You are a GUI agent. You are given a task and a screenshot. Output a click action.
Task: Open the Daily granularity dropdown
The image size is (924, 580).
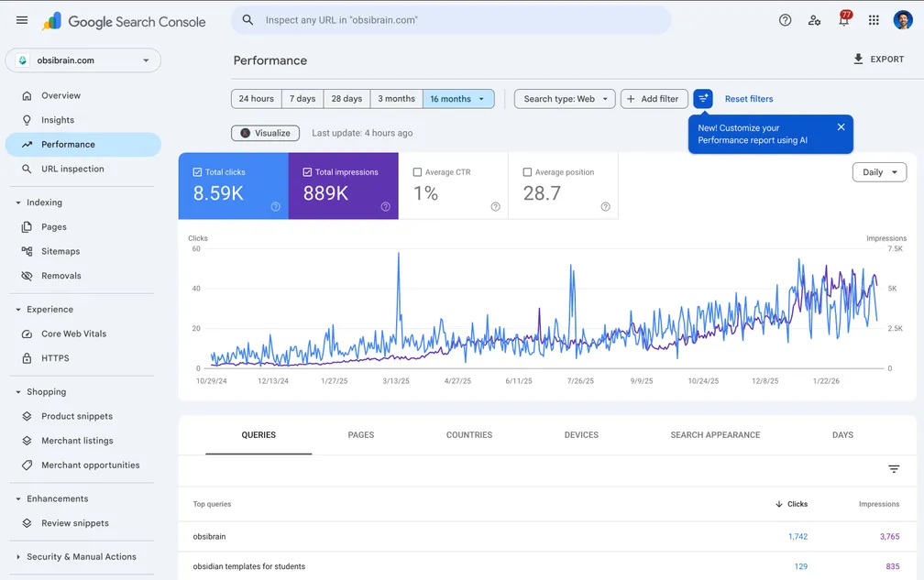point(879,172)
